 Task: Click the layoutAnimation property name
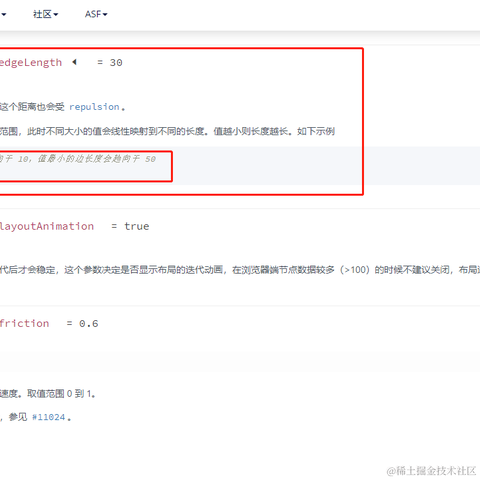click(47, 226)
